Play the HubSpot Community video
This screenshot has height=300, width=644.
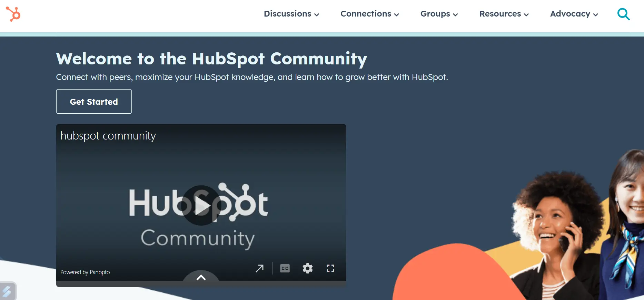click(x=201, y=206)
